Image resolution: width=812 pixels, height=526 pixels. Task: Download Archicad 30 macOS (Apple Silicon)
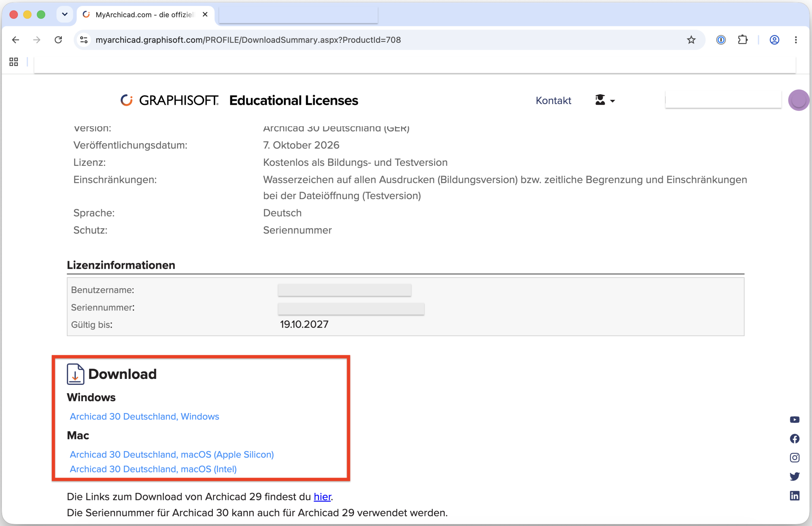(x=172, y=454)
